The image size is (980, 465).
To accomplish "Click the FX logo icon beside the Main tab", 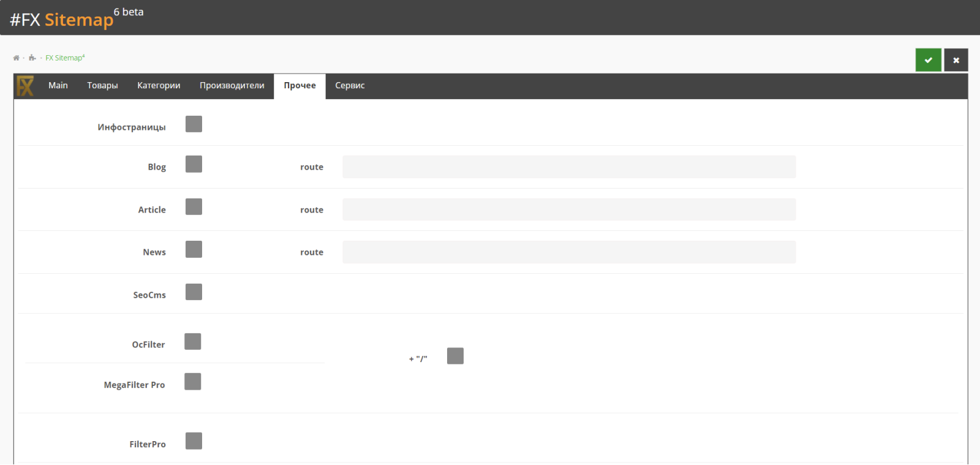I will (x=25, y=86).
